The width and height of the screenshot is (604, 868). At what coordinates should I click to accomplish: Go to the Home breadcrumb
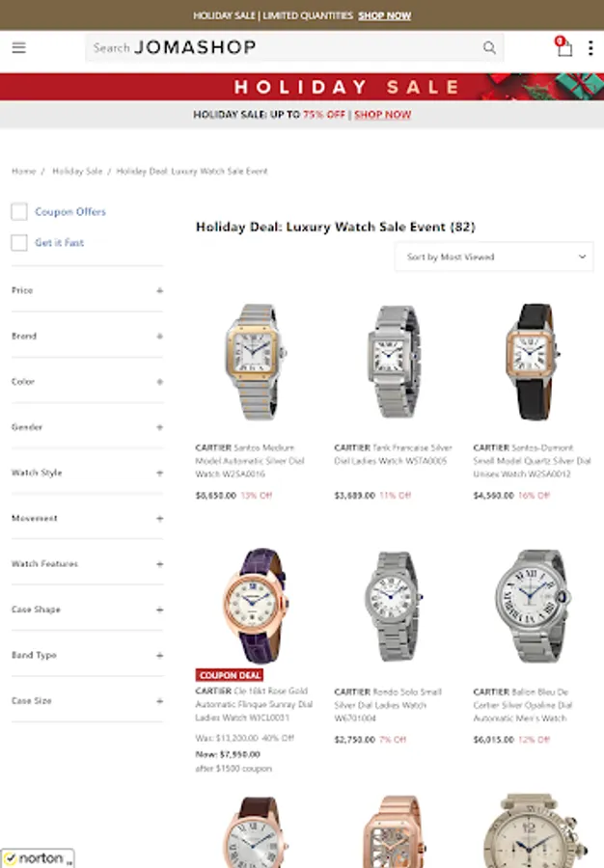23,171
